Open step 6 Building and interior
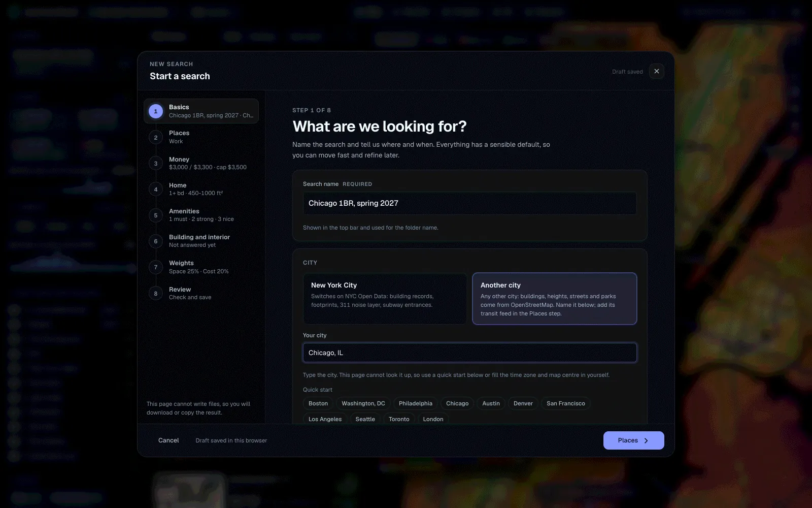The height and width of the screenshot is (508, 812). (x=201, y=241)
